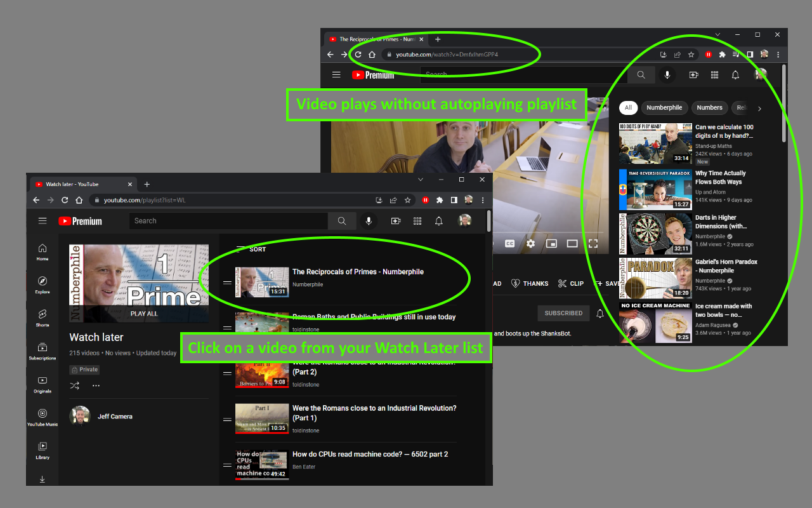Click the hamburger menu in Watch later window
Image resolution: width=812 pixels, height=508 pixels.
pyautogui.click(x=43, y=221)
